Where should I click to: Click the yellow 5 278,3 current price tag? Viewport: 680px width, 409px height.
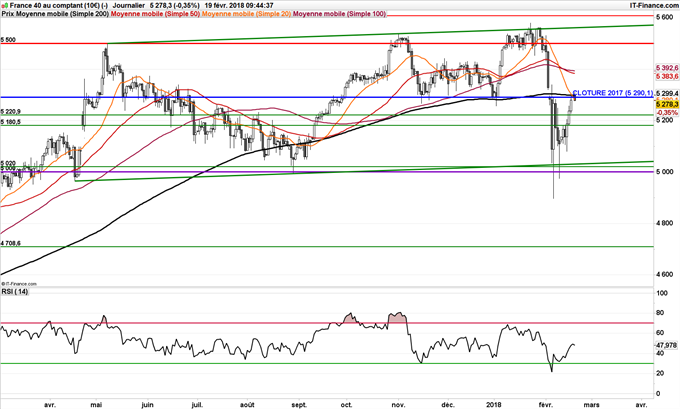667,105
